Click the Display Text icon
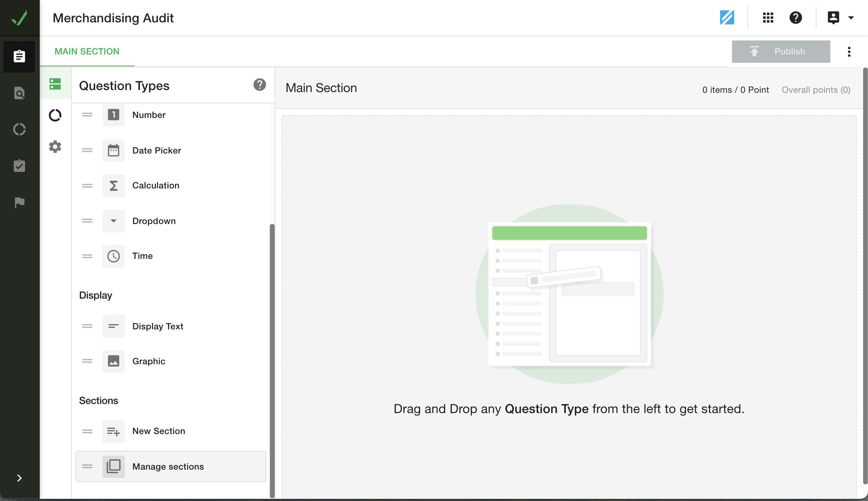 113,326
